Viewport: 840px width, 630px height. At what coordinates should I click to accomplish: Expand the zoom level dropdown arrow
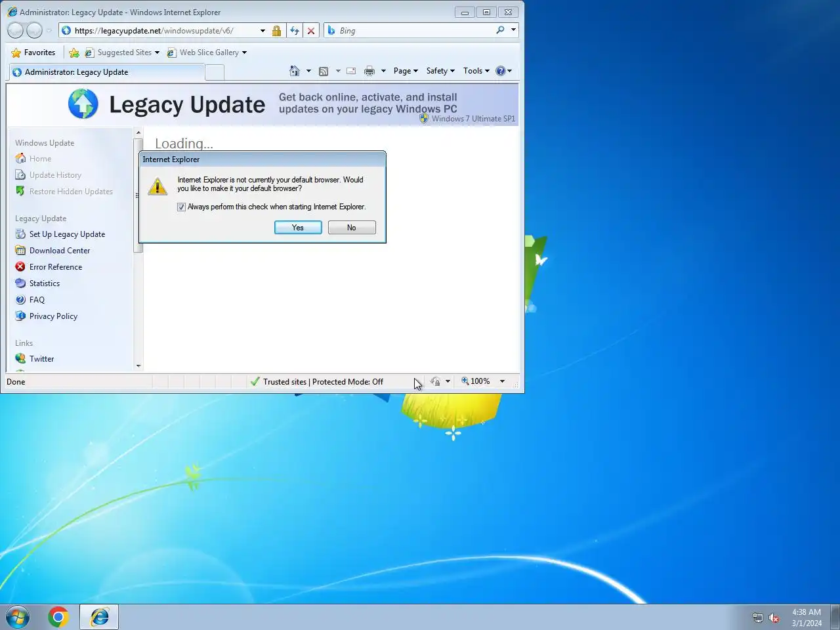coord(502,381)
